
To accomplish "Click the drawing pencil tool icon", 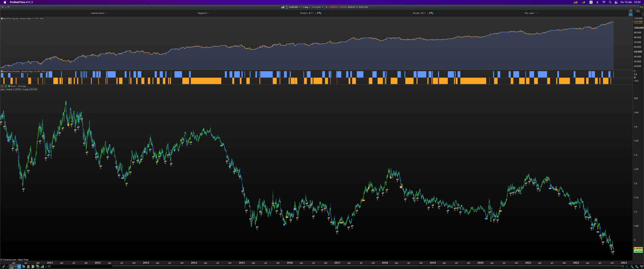I will [3, 266].
